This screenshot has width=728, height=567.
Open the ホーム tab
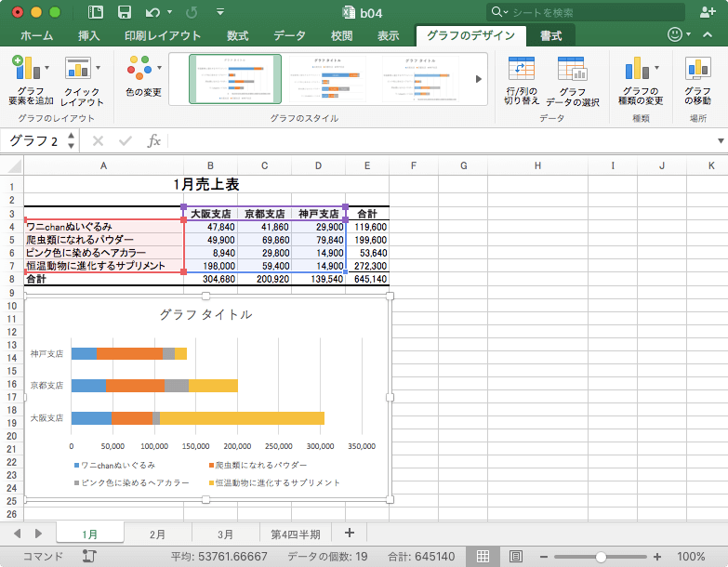(x=36, y=35)
